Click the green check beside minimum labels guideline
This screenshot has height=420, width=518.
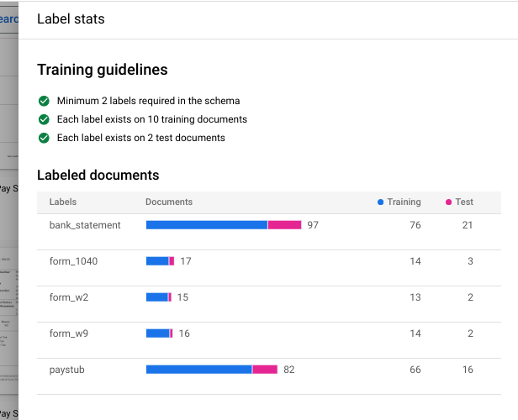(44, 101)
